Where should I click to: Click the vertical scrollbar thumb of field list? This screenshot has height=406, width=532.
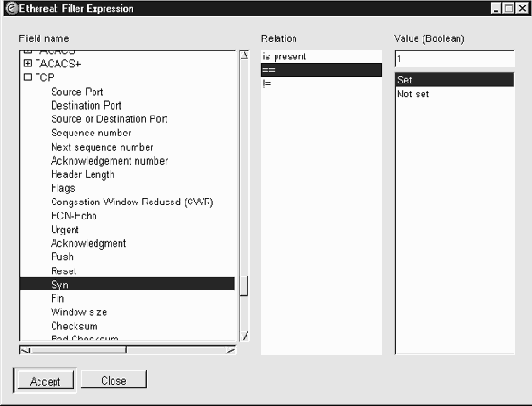coord(244,286)
